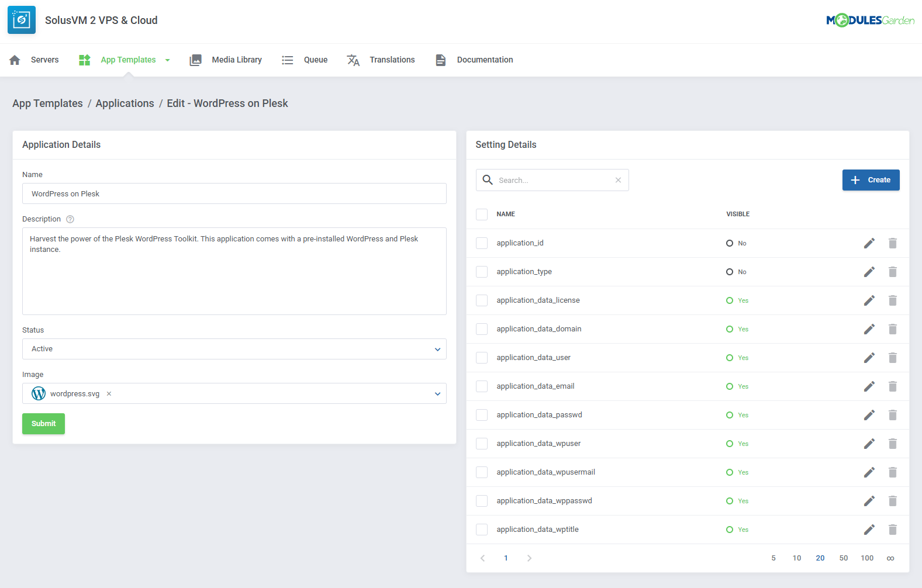922x588 pixels.
Task: Select the application_data_email row checkbox
Action: click(482, 386)
